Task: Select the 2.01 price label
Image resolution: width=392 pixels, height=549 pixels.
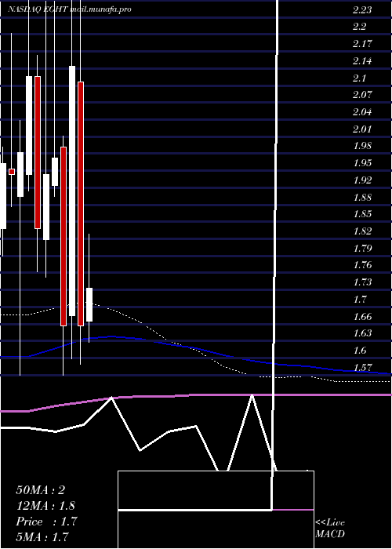Action: [x=362, y=129]
